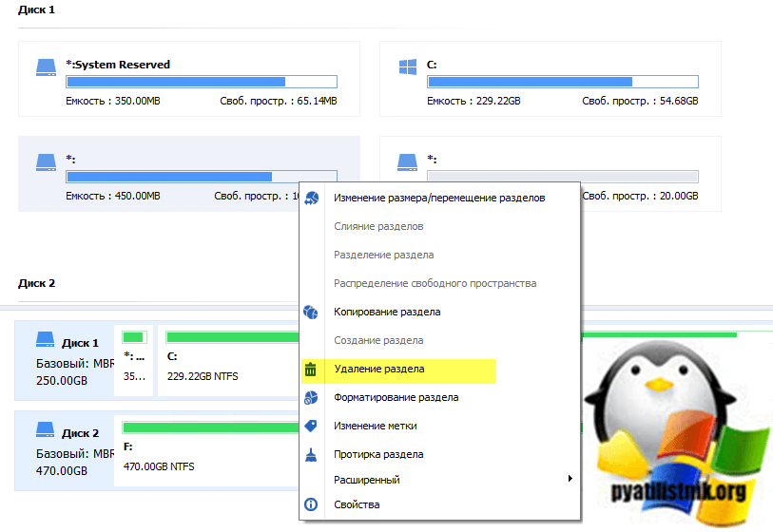This screenshot has height=532, width=773.
Task: Click the properties info icon
Action: click(x=311, y=504)
